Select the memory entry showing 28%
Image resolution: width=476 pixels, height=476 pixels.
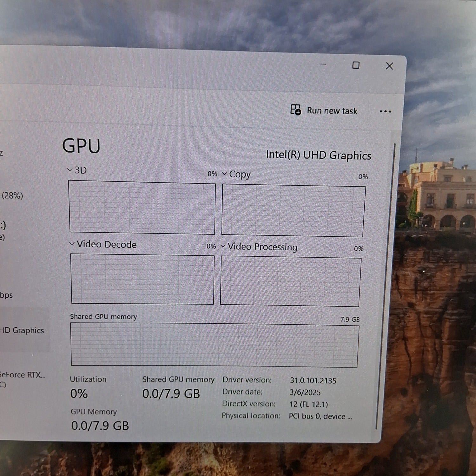click(12, 195)
